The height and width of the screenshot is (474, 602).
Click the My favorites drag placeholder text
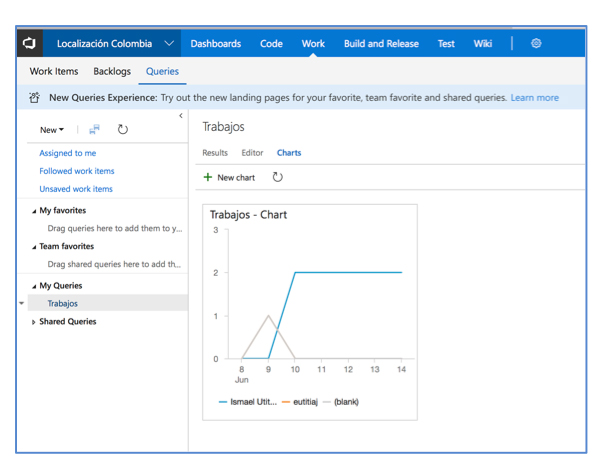115,229
